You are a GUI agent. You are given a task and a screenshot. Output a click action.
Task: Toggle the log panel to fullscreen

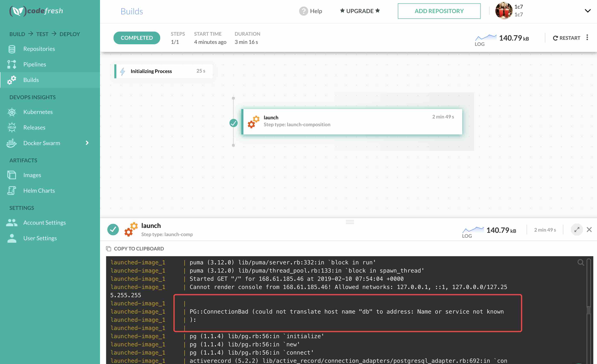pos(577,230)
